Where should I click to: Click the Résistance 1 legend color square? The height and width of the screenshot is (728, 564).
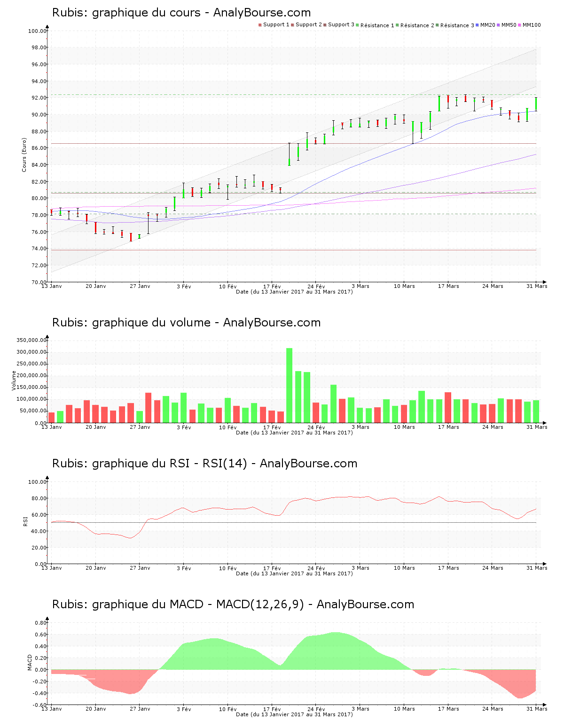[x=358, y=25]
